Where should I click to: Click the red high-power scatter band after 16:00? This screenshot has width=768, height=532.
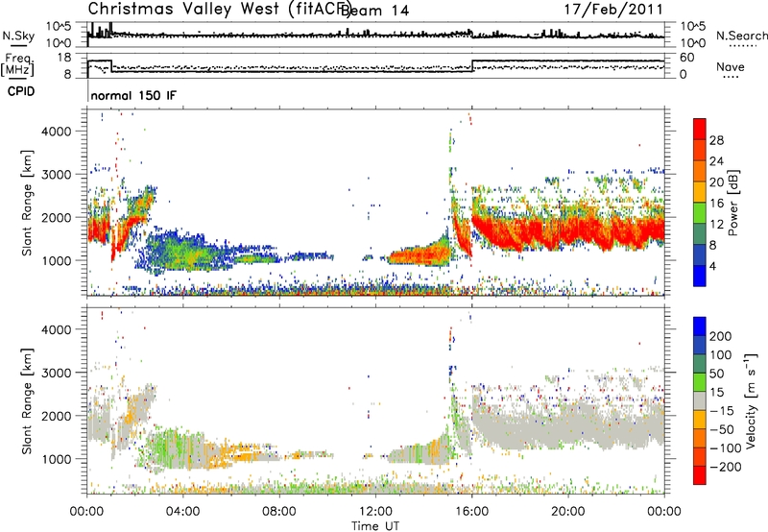[x=568, y=232]
